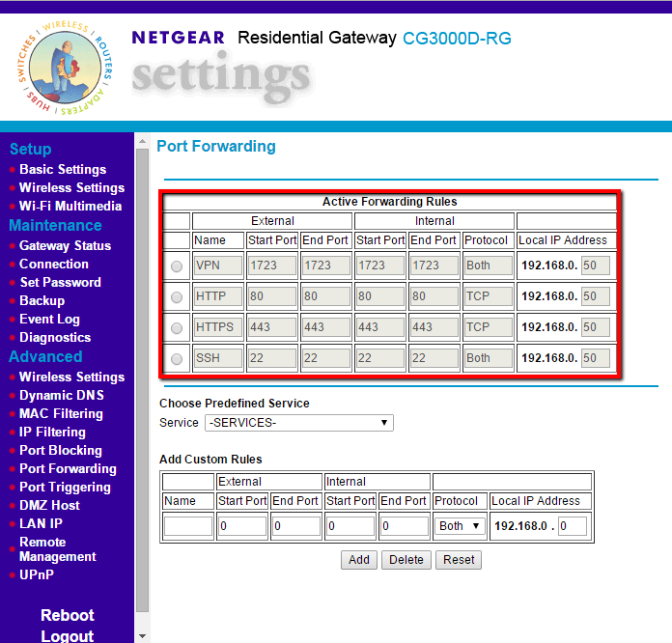672x643 pixels.
Task: Click custom rule Internal End Port field
Action: (405, 526)
